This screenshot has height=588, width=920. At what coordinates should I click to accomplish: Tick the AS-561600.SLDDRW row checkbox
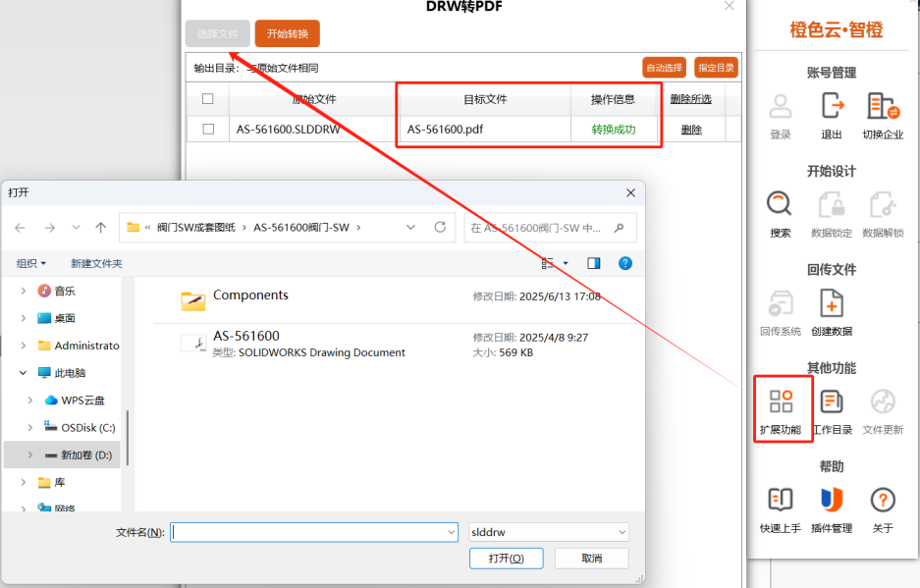pos(208,129)
